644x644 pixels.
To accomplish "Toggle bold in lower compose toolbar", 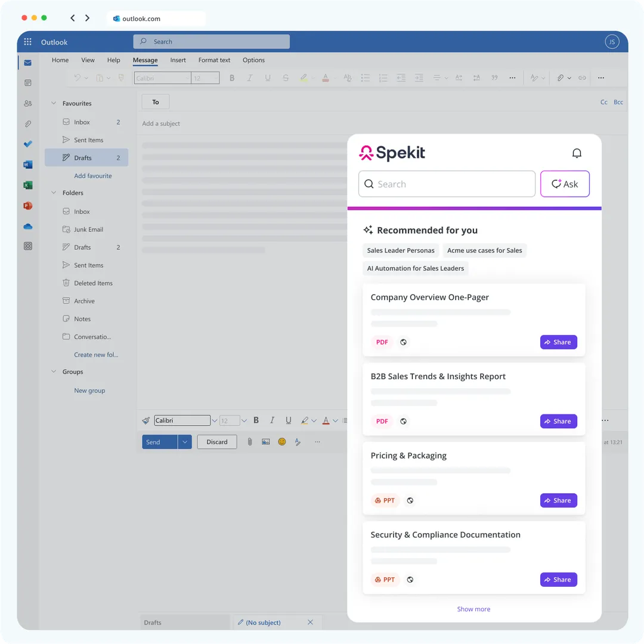I will [x=256, y=420].
